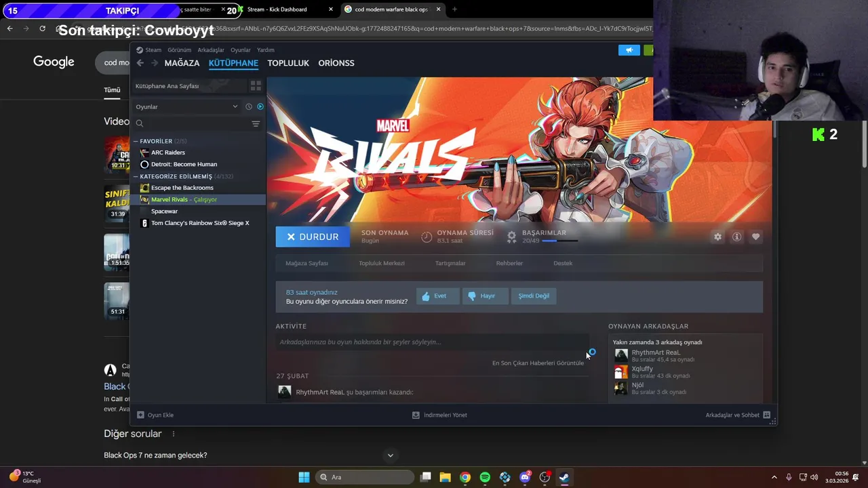Open Topluluk Merkezi sub-tab
Screen dimensions: 868x488
[x=382, y=263]
